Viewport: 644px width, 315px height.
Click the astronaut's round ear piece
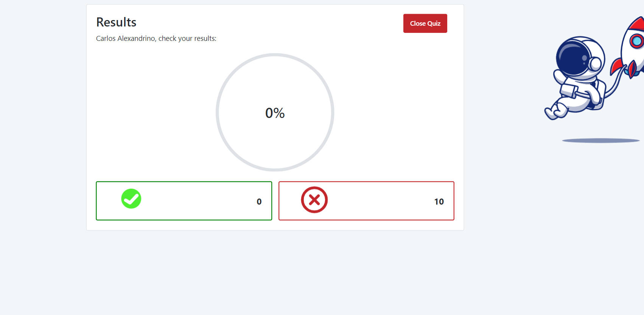coord(595,64)
